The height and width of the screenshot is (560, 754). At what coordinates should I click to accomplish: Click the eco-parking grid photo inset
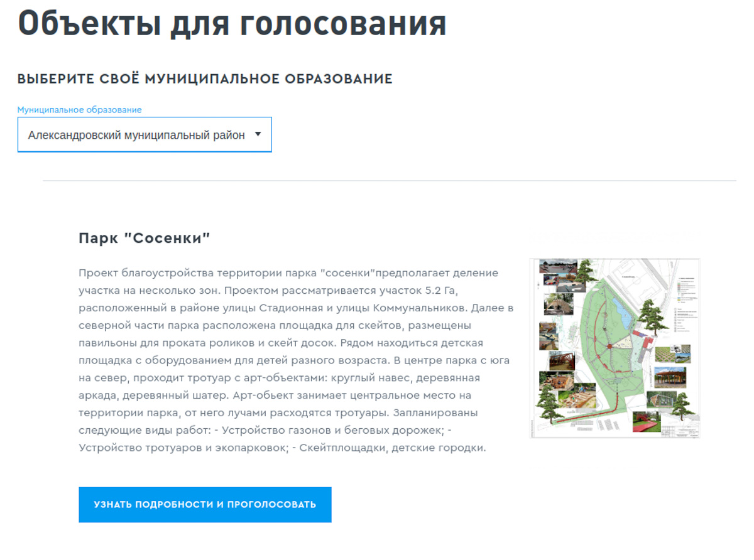pos(664,353)
